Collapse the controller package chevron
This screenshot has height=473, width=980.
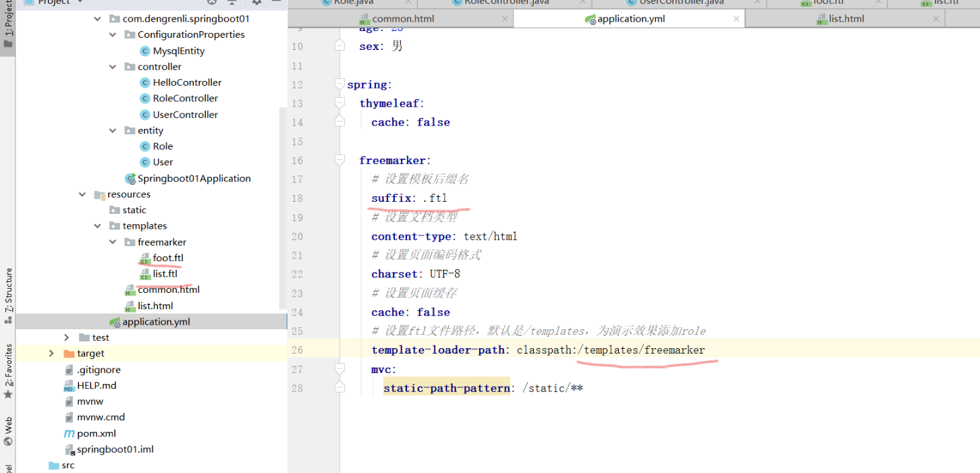tap(113, 67)
